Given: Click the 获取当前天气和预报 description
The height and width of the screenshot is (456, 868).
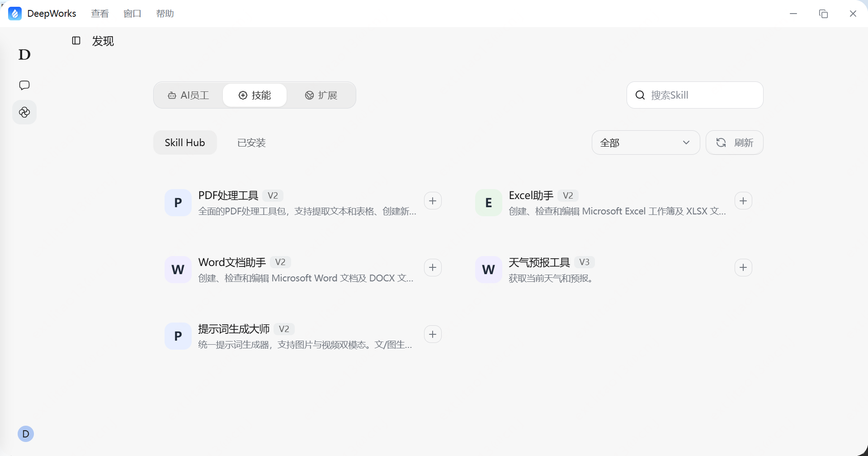Looking at the screenshot, I should click(551, 278).
